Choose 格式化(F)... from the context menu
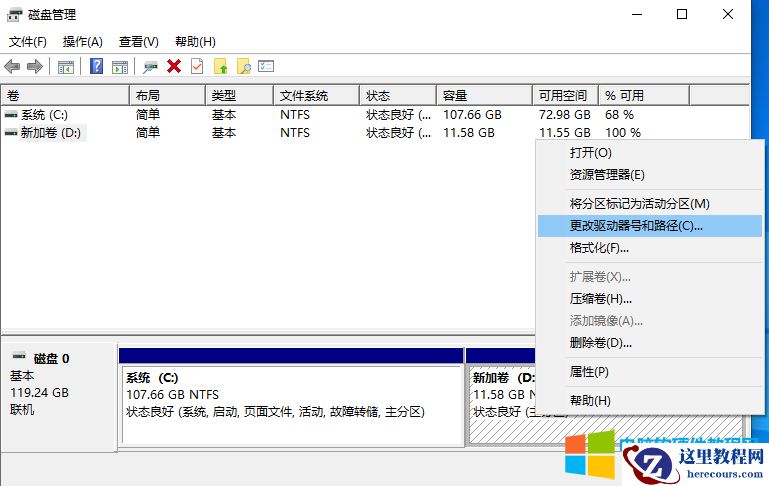769x486 pixels. tap(650, 248)
